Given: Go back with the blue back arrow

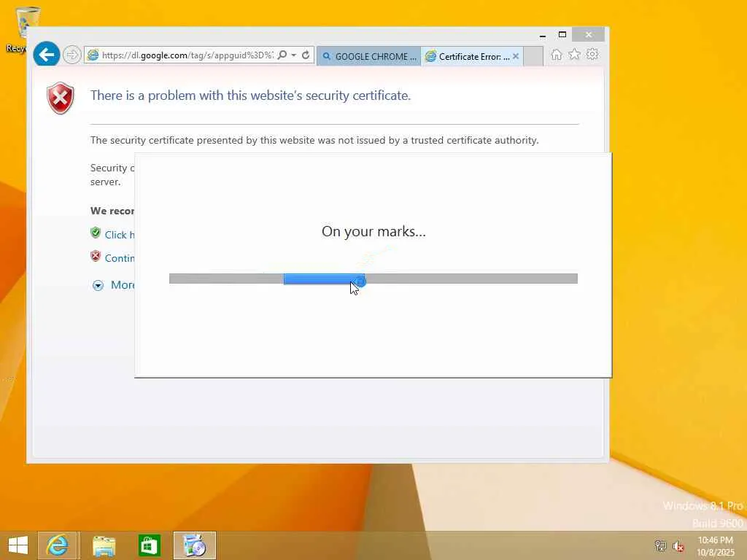Looking at the screenshot, I should [47, 55].
